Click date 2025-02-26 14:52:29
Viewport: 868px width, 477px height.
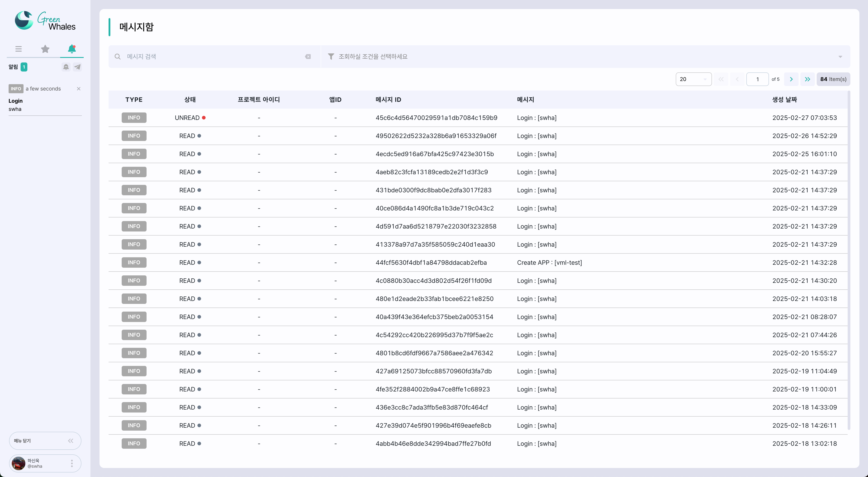pyautogui.click(x=804, y=136)
